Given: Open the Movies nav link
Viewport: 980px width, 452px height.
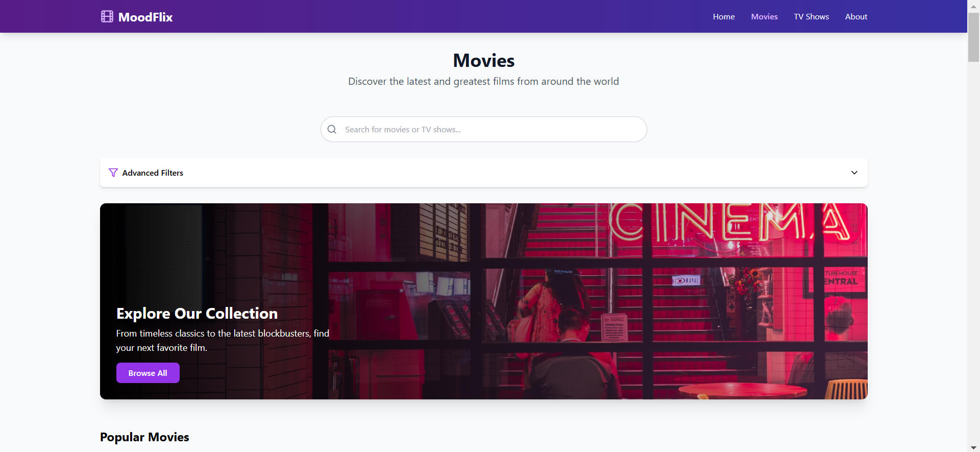Looking at the screenshot, I should (764, 17).
